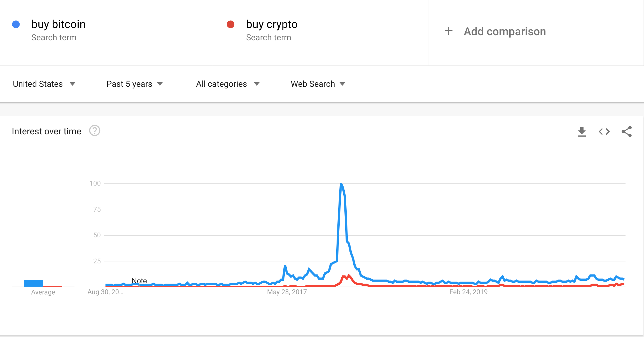Image resolution: width=644 pixels, height=337 pixels.
Task: Click the Feb 24, 2019 axis label
Action: (x=468, y=292)
